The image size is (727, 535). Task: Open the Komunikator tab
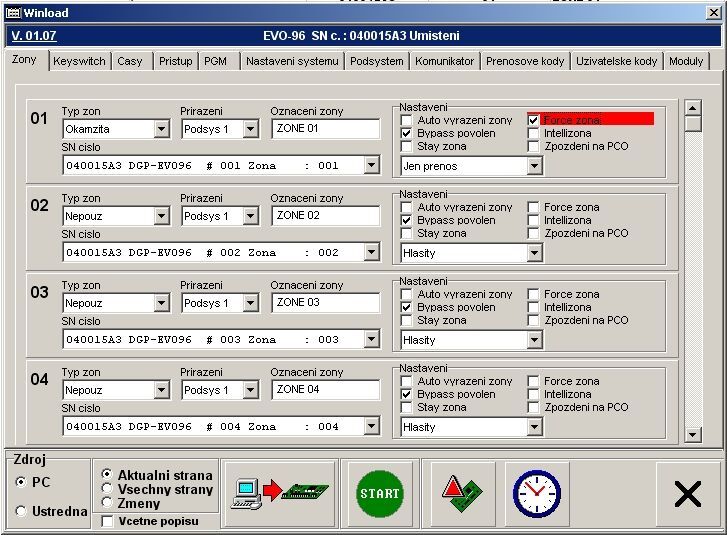pyautogui.click(x=444, y=61)
